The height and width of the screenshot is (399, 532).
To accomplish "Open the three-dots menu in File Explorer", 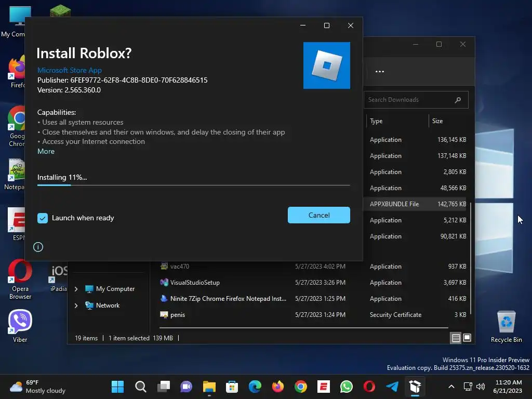I will 380,72.
